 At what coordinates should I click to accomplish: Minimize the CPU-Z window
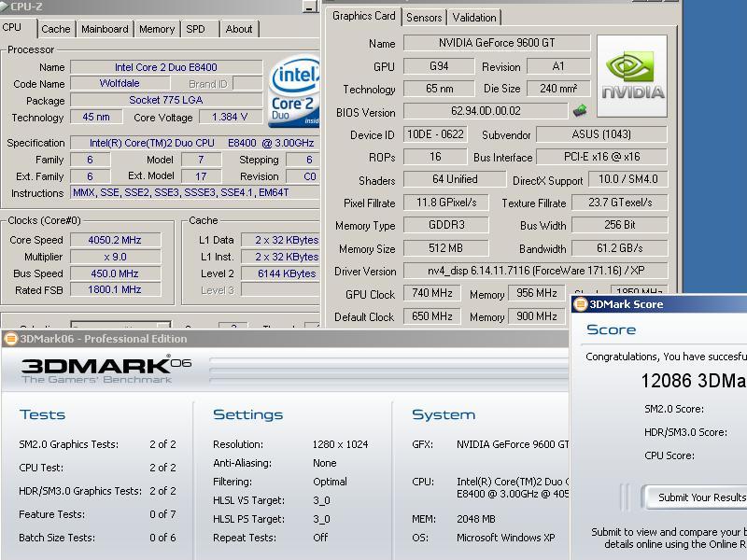[x=310, y=7]
